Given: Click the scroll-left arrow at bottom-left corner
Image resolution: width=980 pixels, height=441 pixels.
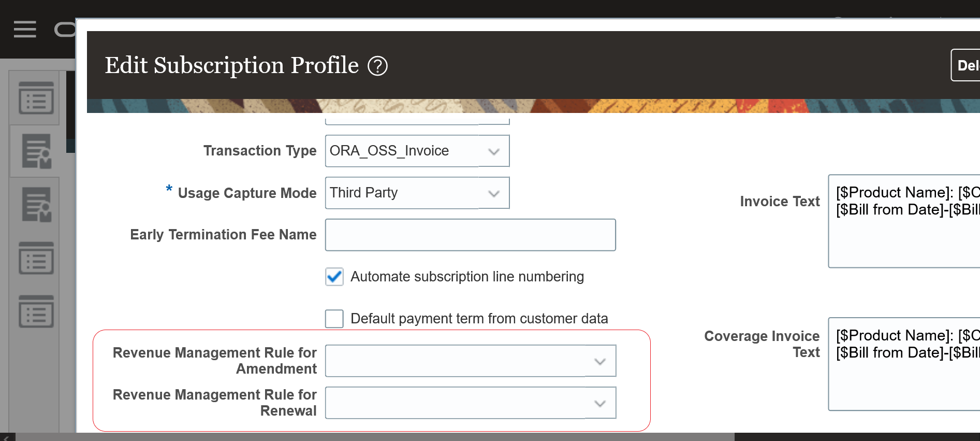Looking at the screenshot, I should [x=6, y=438].
